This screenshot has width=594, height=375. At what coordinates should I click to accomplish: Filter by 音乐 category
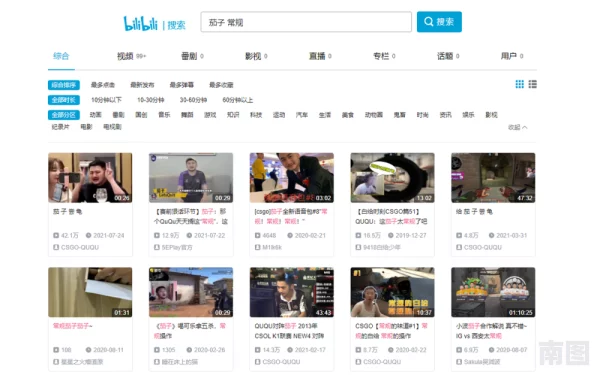point(164,115)
